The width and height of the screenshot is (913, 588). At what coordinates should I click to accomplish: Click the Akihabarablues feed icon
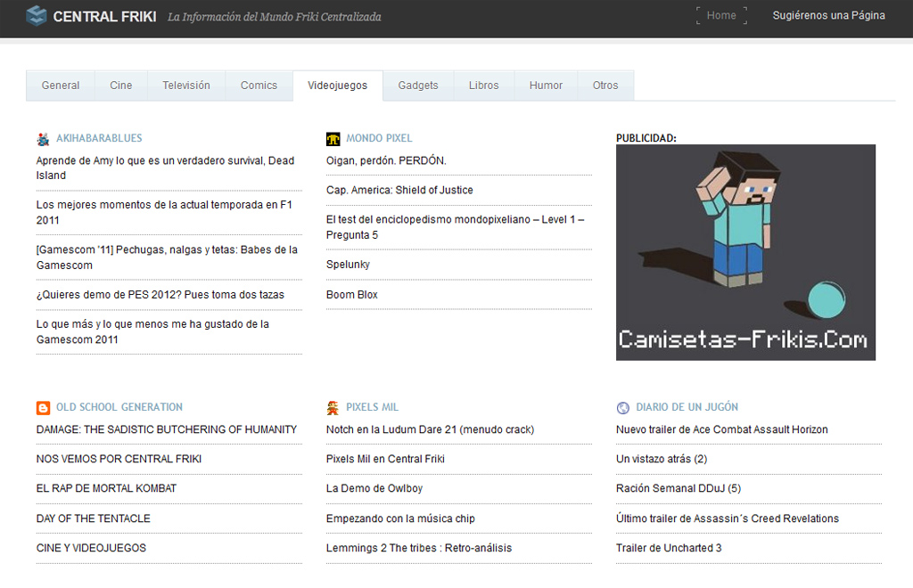(43, 139)
